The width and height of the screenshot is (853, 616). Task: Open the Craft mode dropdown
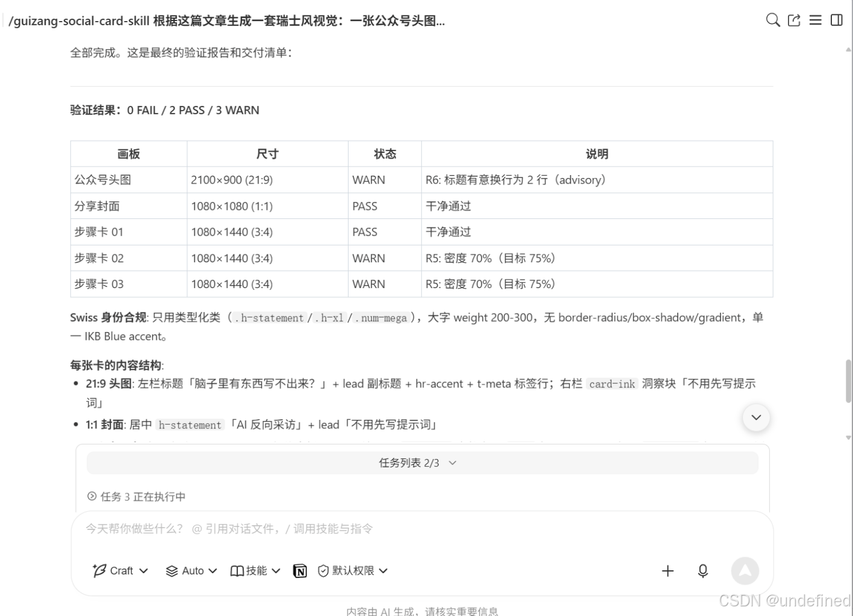click(x=120, y=571)
